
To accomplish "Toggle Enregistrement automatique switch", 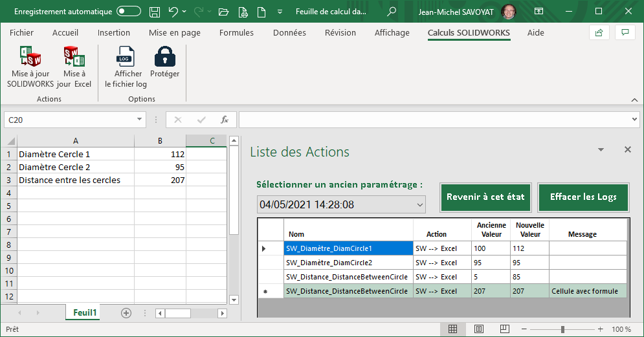I will [129, 12].
